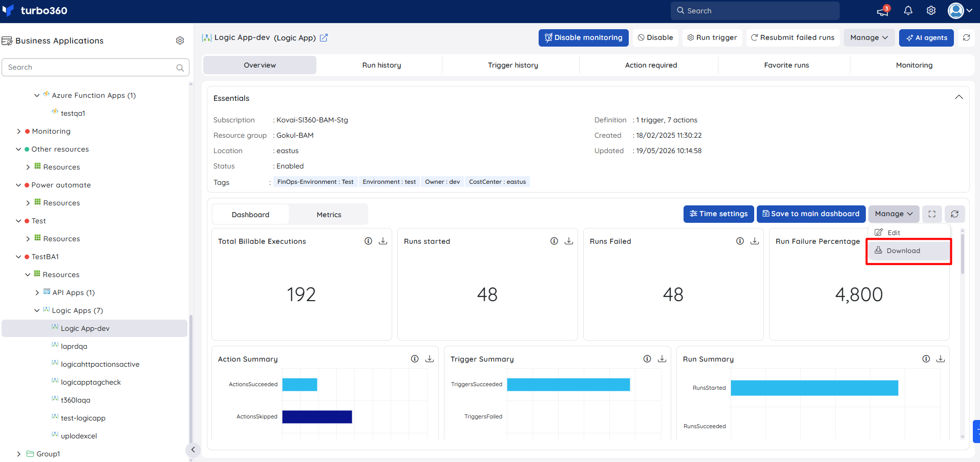Show info for Action Summary
This screenshot has height=462, width=980.
(x=415, y=359)
